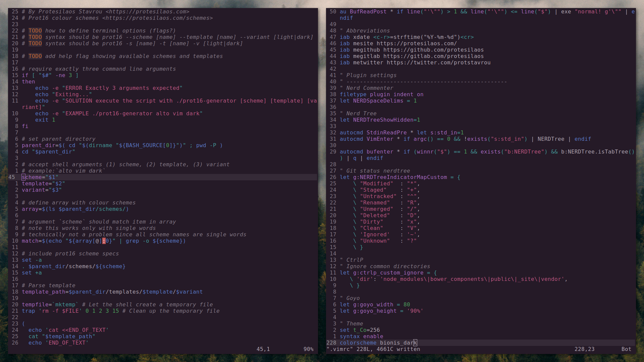Screen dimensions: 644x362
Task: Click the scheme variable assignment line
Action: point(39,177)
